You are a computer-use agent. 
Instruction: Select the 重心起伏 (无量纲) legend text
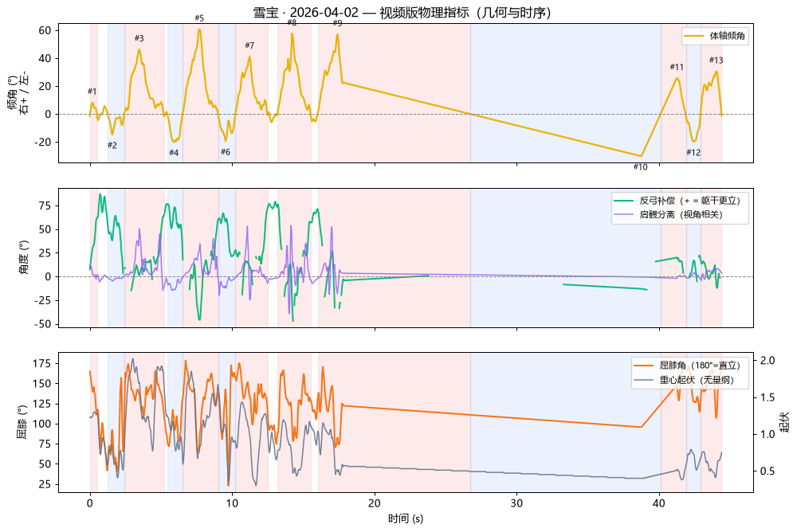pyautogui.click(x=697, y=380)
